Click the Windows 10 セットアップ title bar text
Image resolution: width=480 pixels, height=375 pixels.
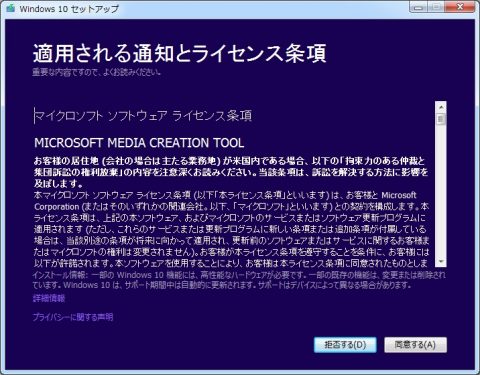[69, 9]
